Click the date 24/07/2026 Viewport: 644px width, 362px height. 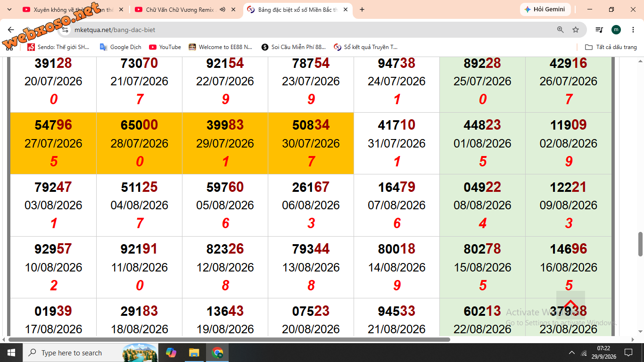[x=396, y=81]
